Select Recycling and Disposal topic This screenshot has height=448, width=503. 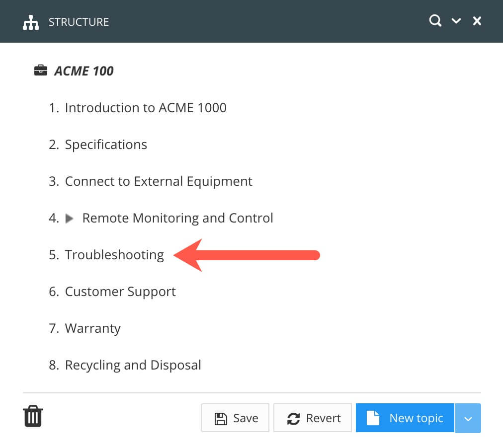[133, 365]
